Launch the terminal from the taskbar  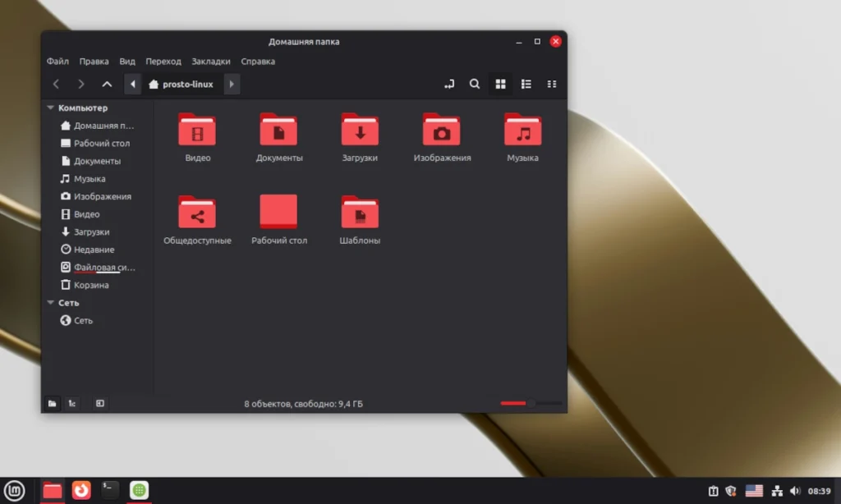[110, 490]
